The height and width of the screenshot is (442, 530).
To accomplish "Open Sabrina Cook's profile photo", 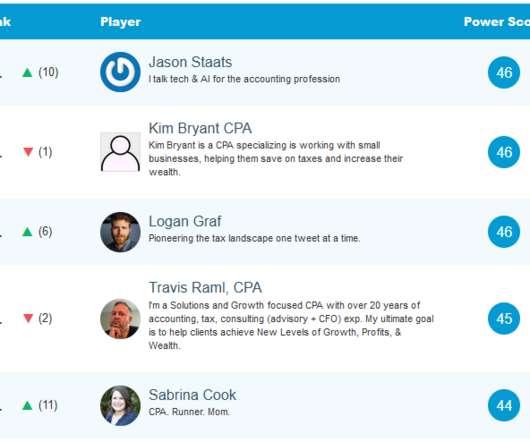I will 120,405.
